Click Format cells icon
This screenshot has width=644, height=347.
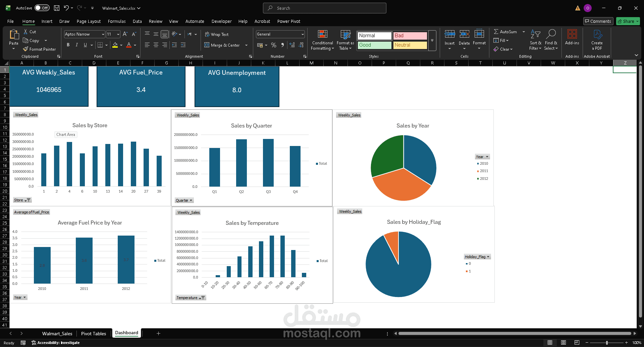479,34
